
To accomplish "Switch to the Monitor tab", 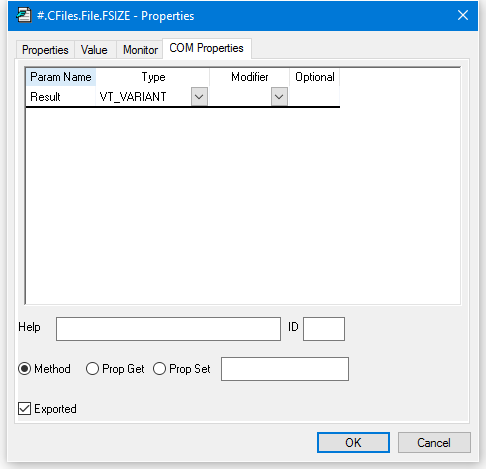I will click(x=140, y=50).
